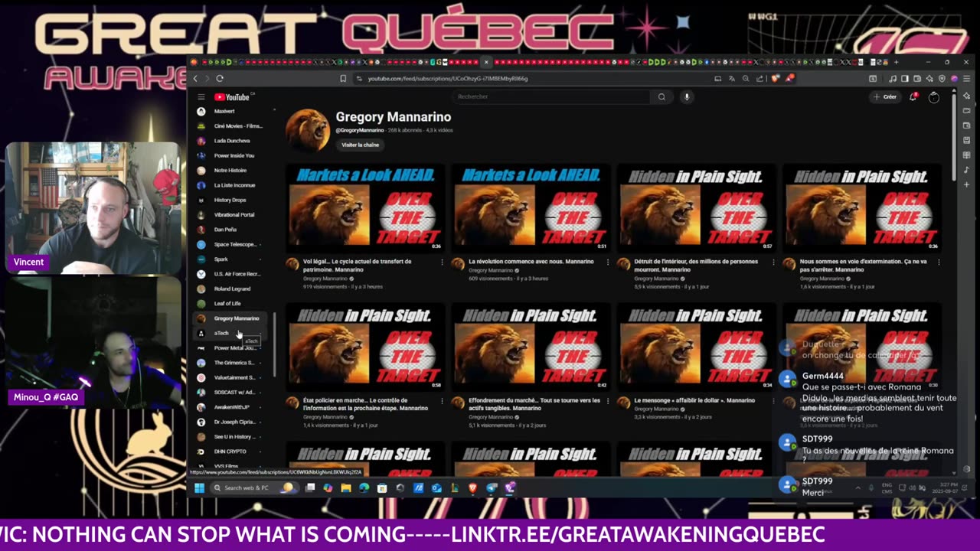Open the YouTube account avatar menu
This screenshot has height=551, width=980.
point(934,97)
